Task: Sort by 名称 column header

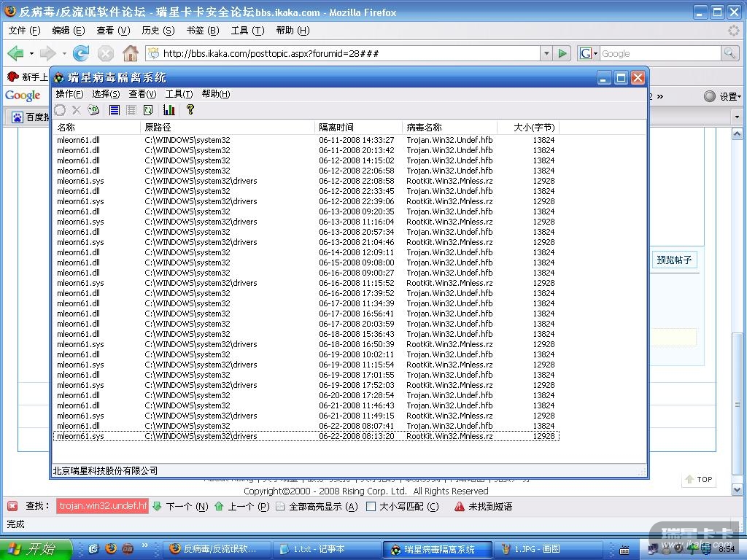Action: click(97, 127)
